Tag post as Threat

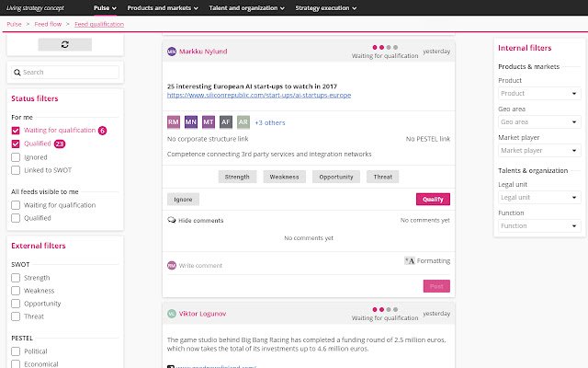click(x=382, y=177)
